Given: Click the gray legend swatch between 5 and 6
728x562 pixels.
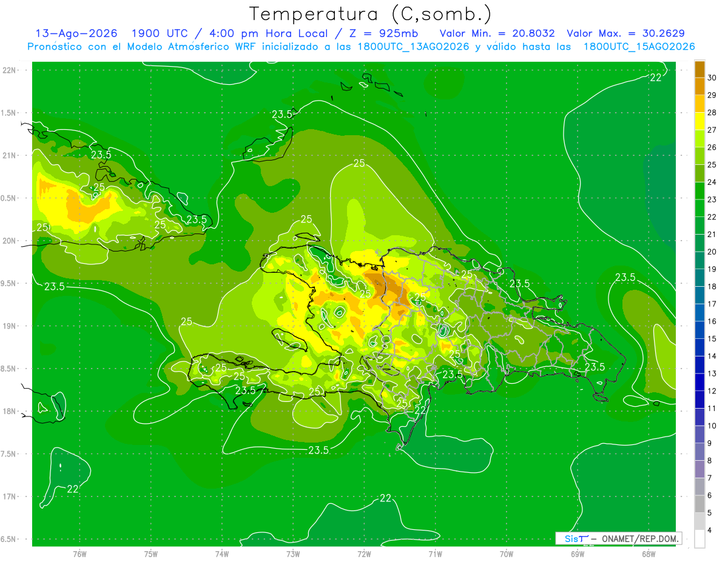Looking at the screenshot, I should pyautogui.click(x=699, y=504).
